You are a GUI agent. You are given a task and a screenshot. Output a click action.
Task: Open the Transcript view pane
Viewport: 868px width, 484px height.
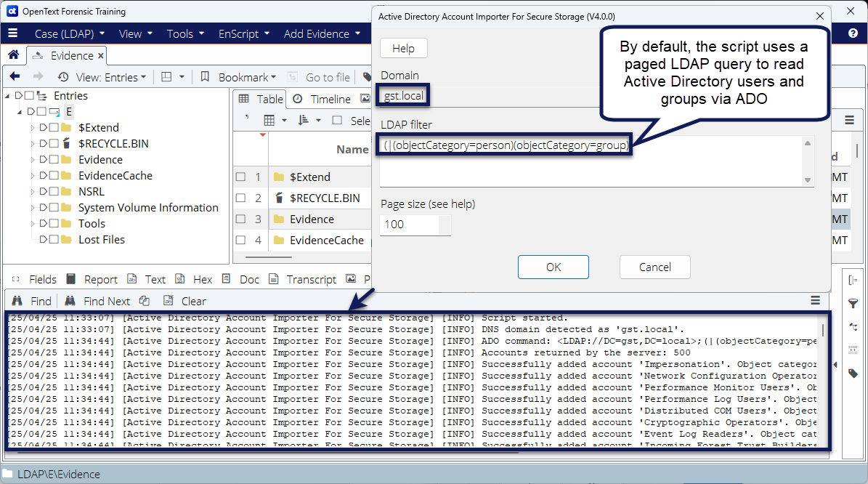point(311,279)
